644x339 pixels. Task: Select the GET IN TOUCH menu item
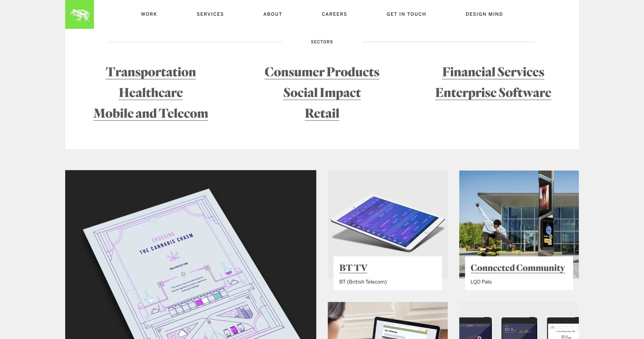(406, 14)
